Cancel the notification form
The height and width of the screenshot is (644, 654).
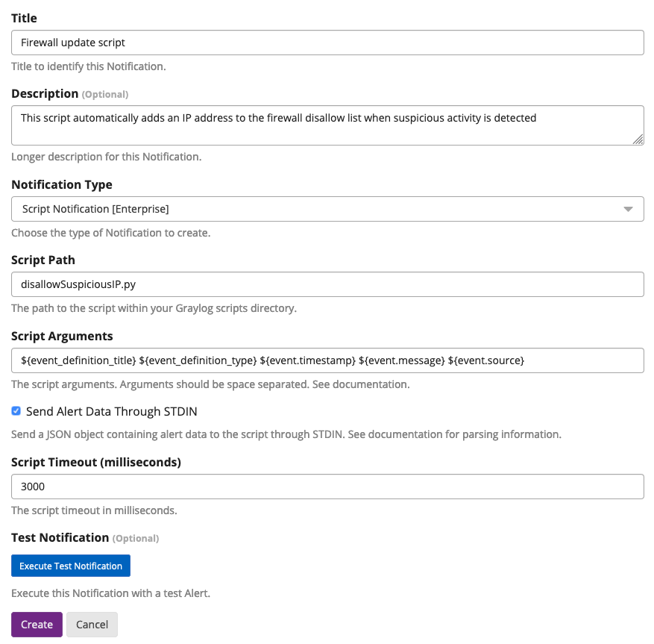tap(92, 625)
